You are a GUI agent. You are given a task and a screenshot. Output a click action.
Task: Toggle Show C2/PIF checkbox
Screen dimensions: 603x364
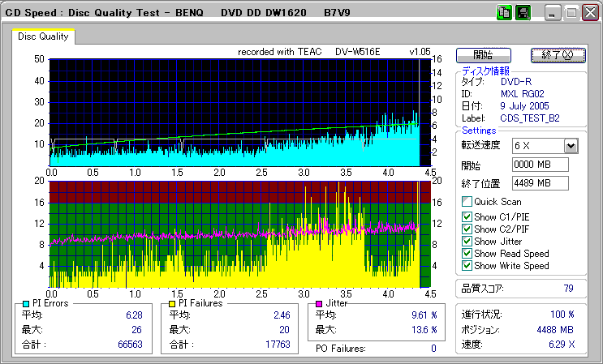click(x=467, y=229)
